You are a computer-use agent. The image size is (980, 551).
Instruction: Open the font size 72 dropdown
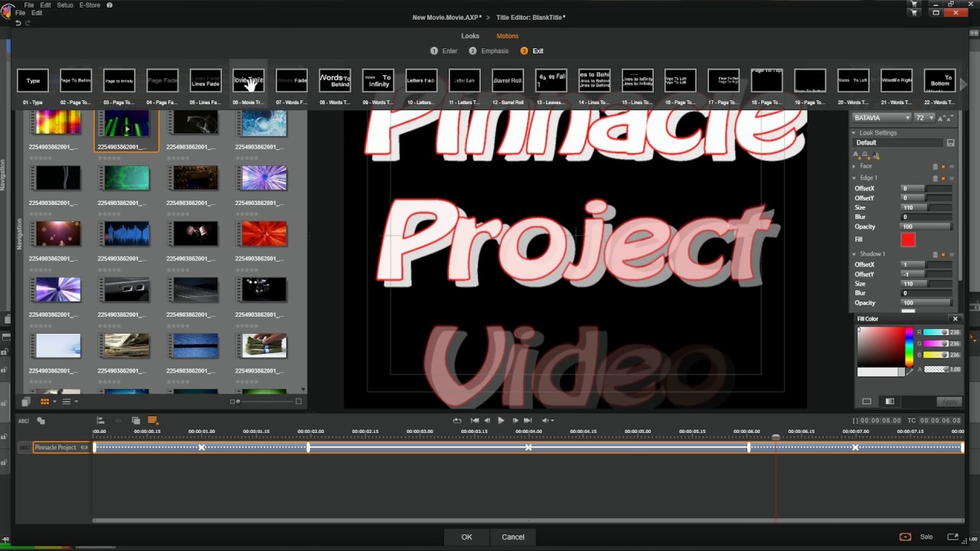pos(925,118)
